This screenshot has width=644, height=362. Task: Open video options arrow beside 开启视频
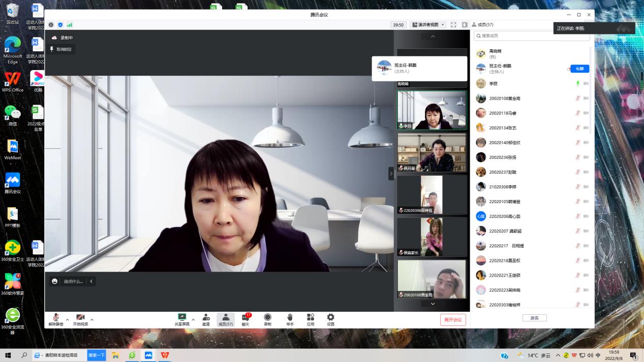click(91, 320)
